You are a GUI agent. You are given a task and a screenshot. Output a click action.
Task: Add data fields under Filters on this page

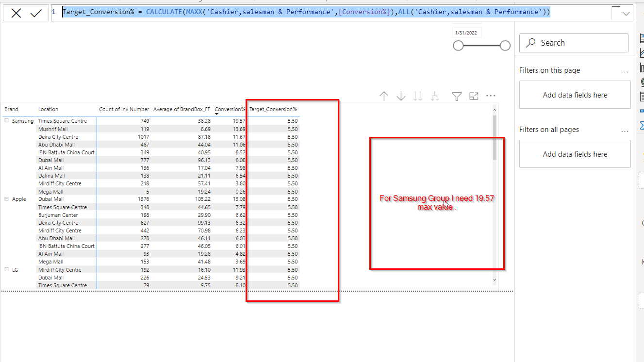pyautogui.click(x=575, y=95)
